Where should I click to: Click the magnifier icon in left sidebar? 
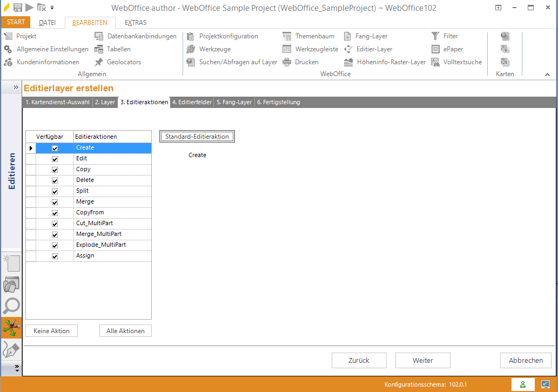[11, 306]
